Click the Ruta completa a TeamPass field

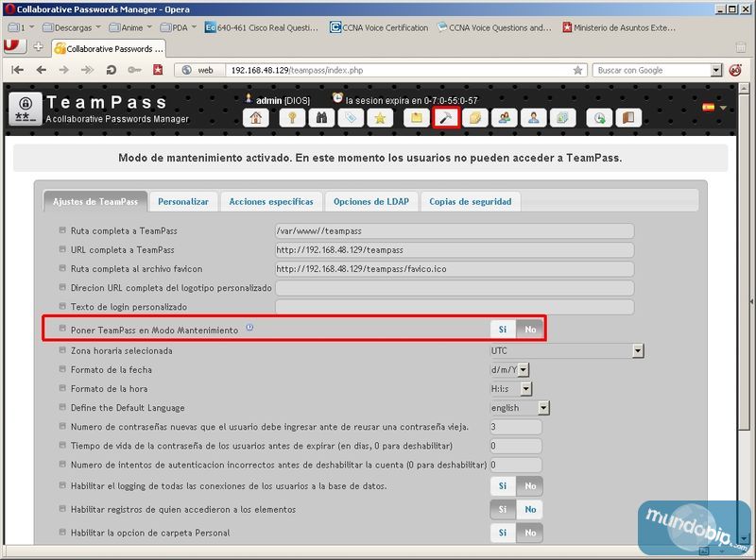coord(455,230)
